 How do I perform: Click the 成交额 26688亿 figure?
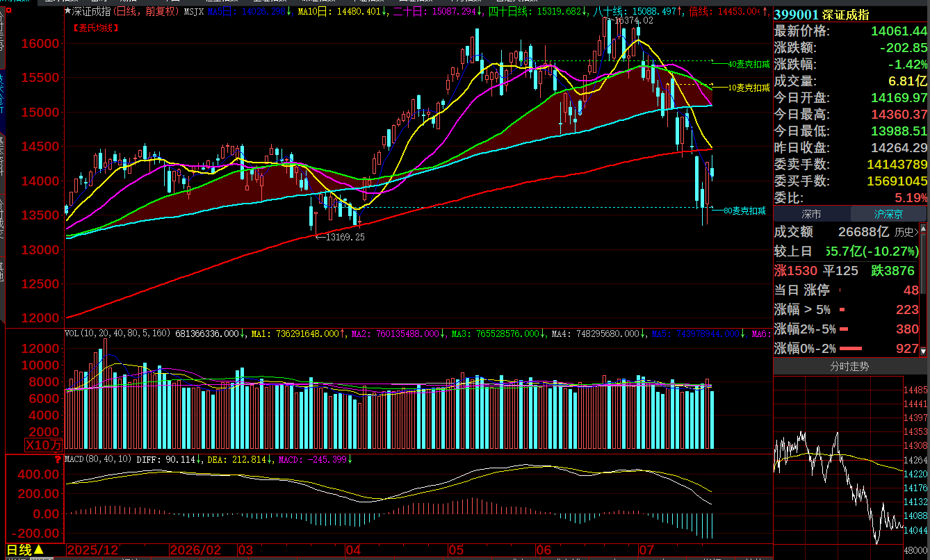864,232
